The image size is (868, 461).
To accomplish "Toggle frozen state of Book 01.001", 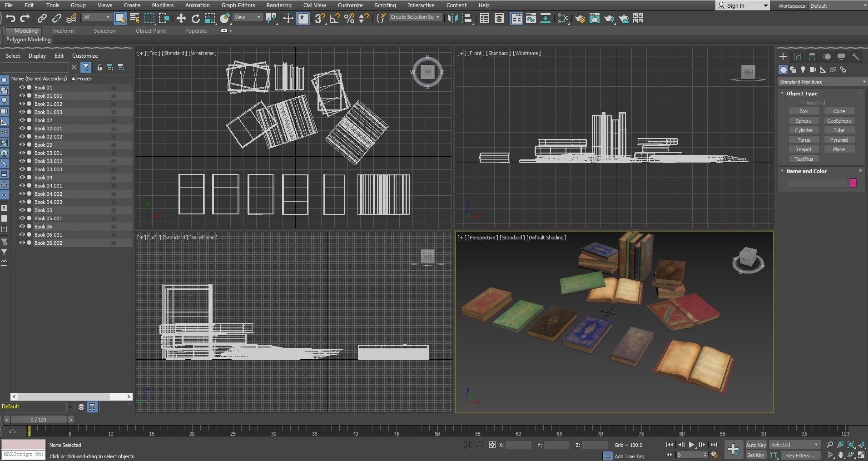I will tap(114, 96).
